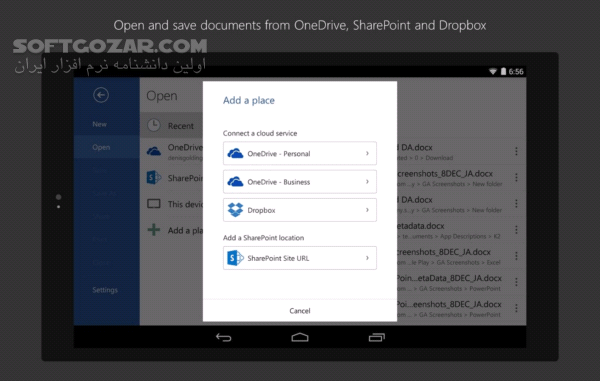The width and height of the screenshot is (600, 381).
Task: Click the SharePoint icon in Open list
Action: tap(154, 177)
